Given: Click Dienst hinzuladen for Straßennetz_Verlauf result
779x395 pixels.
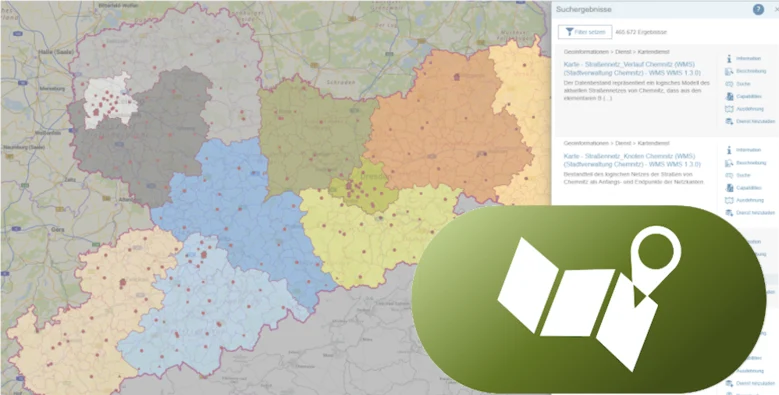Looking at the screenshot, I should pyautogui.click(x=750, y=121).
